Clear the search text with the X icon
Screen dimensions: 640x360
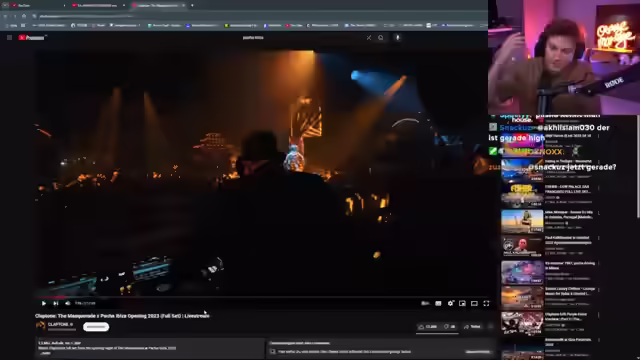click(369, 38)
